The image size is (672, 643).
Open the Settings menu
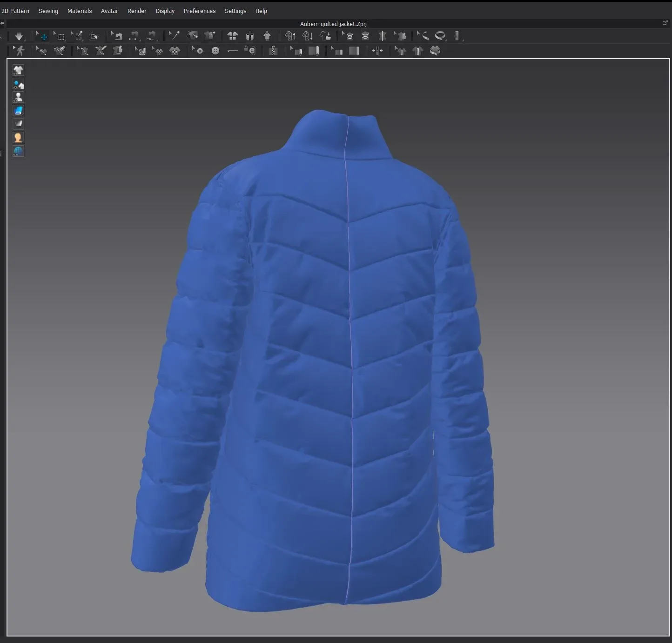235,11
